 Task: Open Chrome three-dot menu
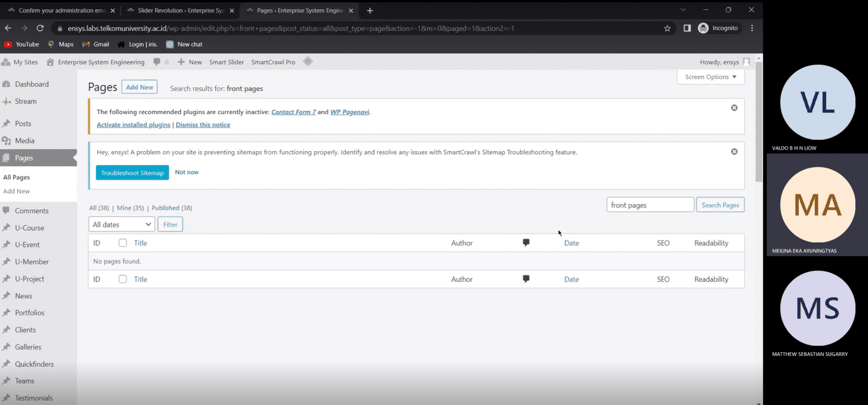click(x=752, y=28)
